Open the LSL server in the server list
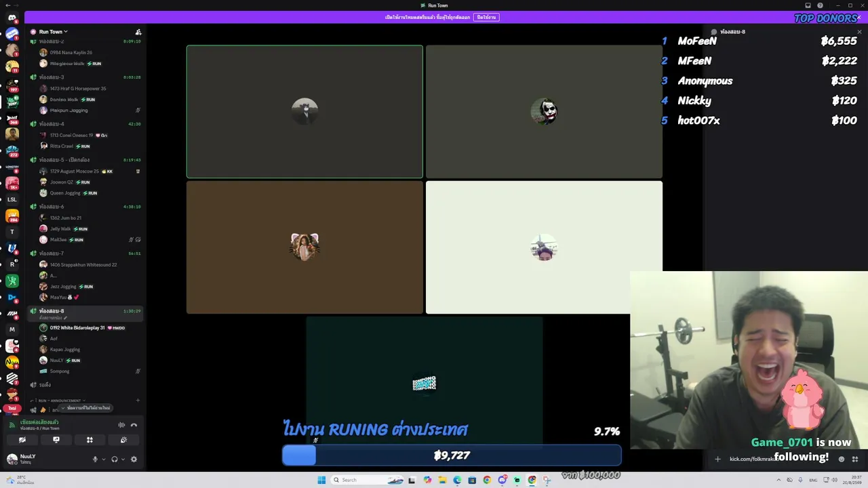 pos(12,200)
